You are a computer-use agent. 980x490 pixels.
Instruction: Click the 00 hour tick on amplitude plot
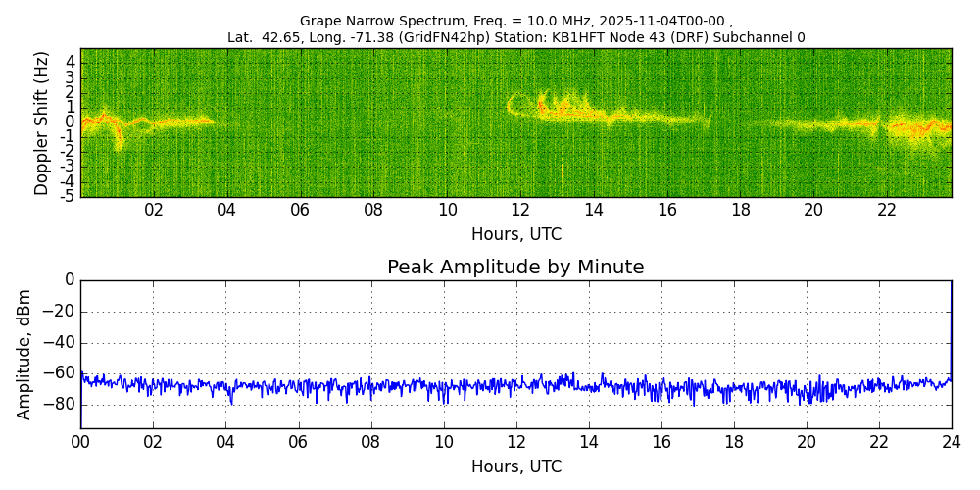(x=80, y=441)
